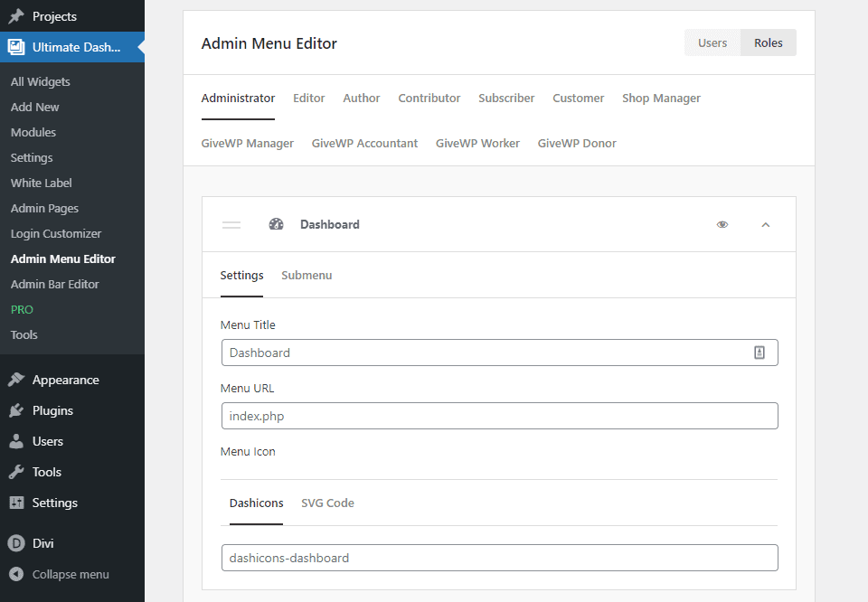Collapse the Dashboard panel with its chevron
Viewport: 868px width, 602px height.
click(x=766, y=224)
